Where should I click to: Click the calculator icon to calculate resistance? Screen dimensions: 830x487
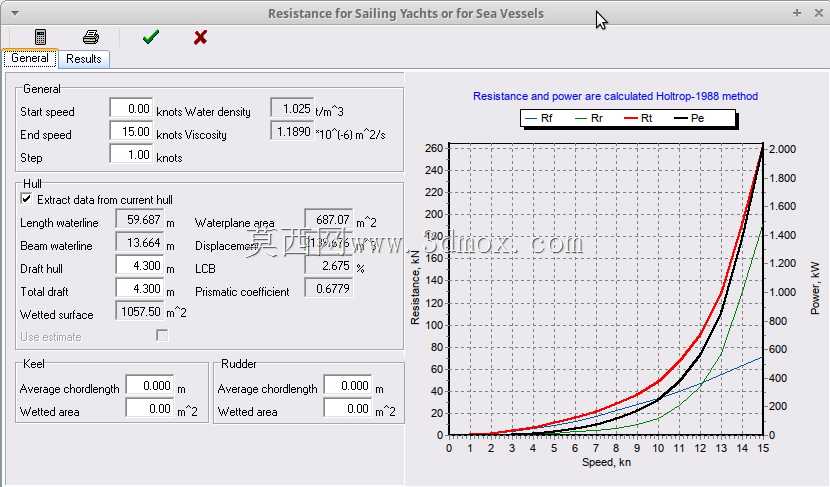(x=40, y=37)
